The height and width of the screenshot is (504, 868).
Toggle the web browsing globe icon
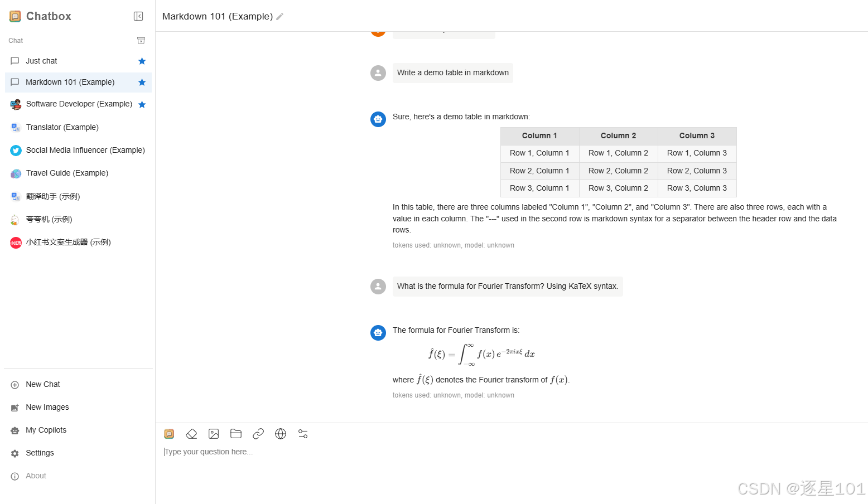(x=281, y=434)
